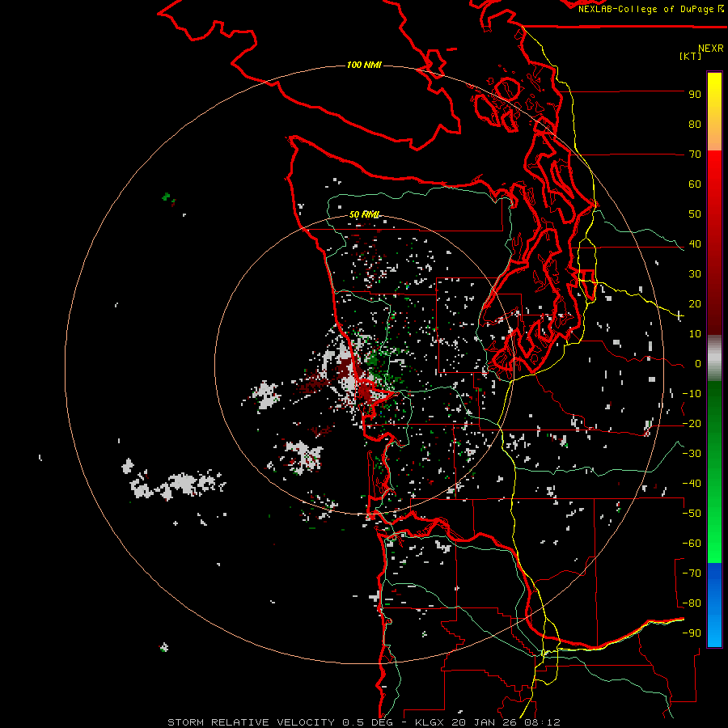The height and width of the screenshot is (728, 728).
Task: Click the -40 value on velocity scale
Action: [x=692, y=484]
